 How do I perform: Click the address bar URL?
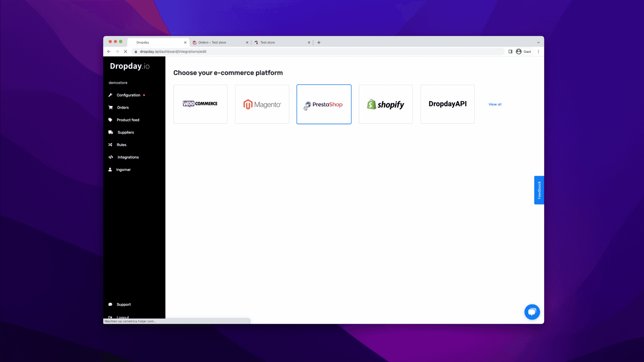(173, 52)
